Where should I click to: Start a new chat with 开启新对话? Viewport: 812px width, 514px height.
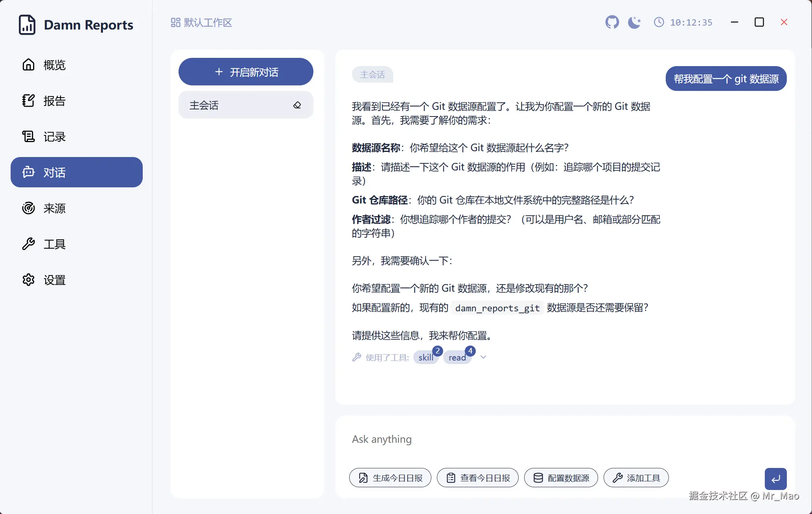[246, 72]
